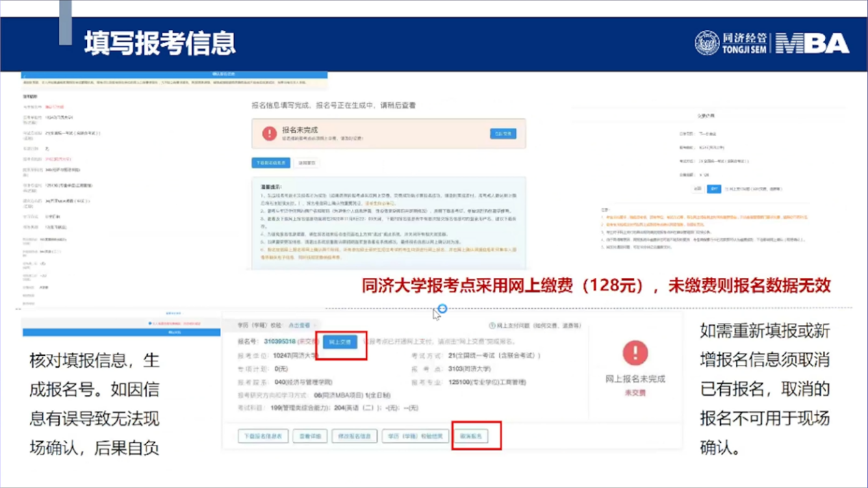Viewport: 868px width, 488px height.
Task: Click the MBA logo text in header
Action: 813,44
